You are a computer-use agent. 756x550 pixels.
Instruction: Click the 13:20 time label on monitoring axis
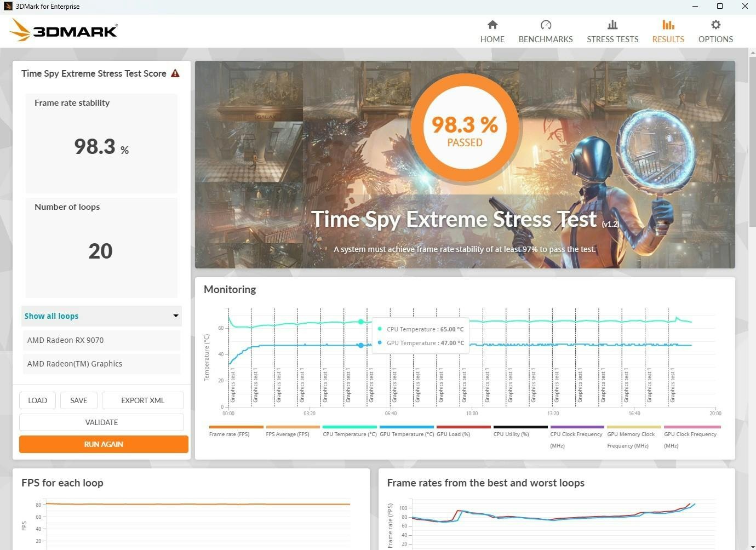tap(553, 414)
